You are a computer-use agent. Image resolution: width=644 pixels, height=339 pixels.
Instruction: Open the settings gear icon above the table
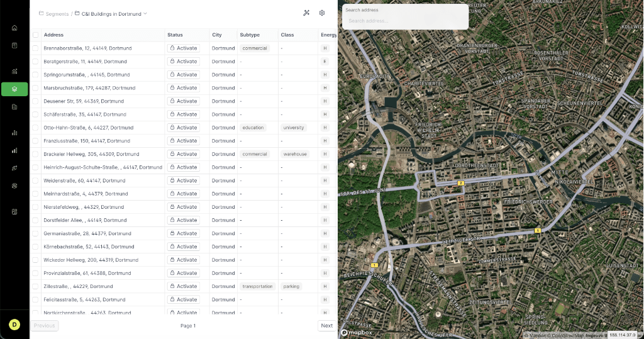[x=322, y=13]
